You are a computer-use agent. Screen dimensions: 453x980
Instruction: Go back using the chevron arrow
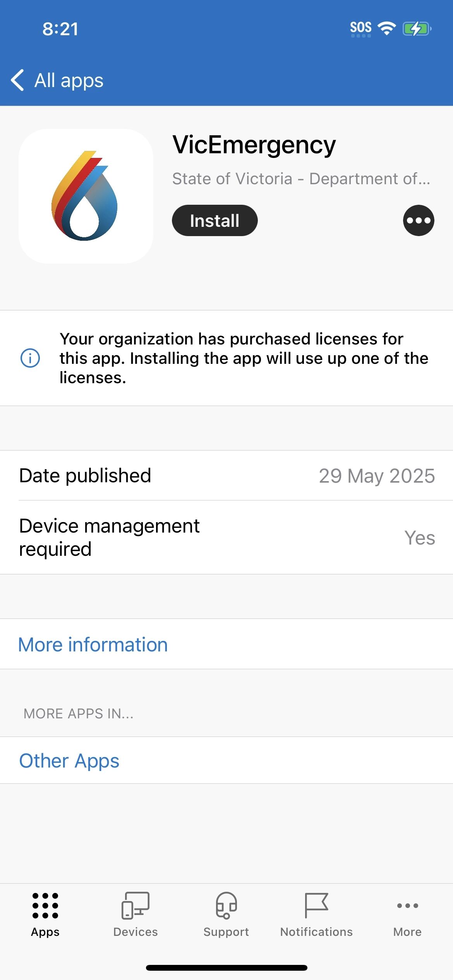click(x=17, y=80)
